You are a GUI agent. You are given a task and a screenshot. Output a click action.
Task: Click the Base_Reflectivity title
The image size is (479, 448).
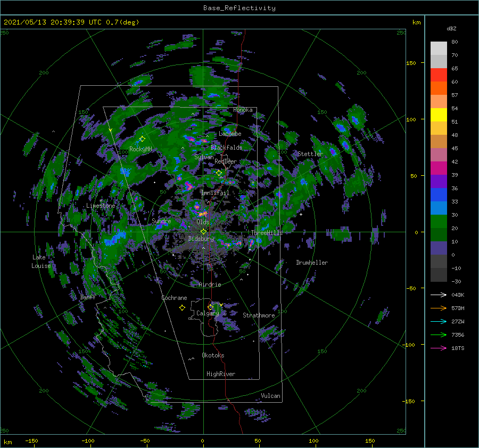[240, 8]
